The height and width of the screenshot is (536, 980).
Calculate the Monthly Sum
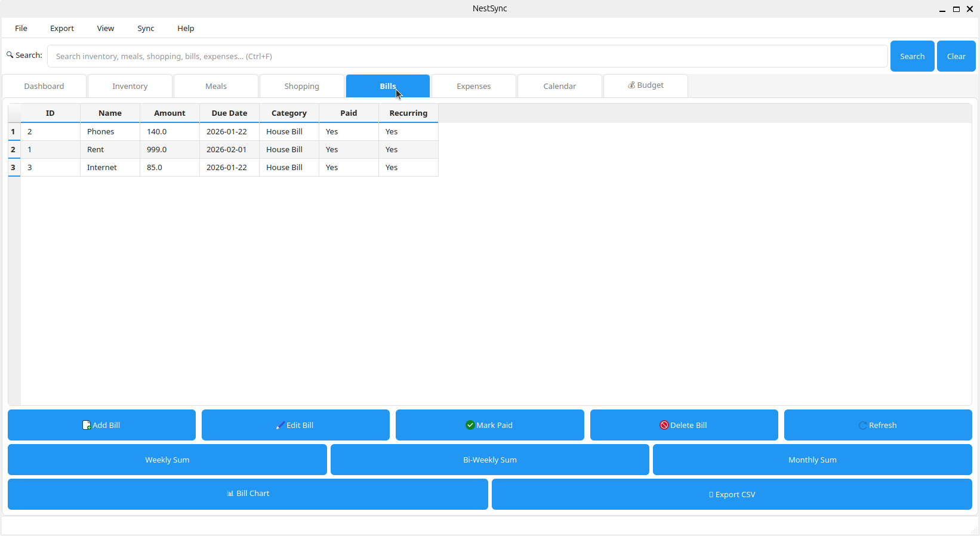coord(812,460)
